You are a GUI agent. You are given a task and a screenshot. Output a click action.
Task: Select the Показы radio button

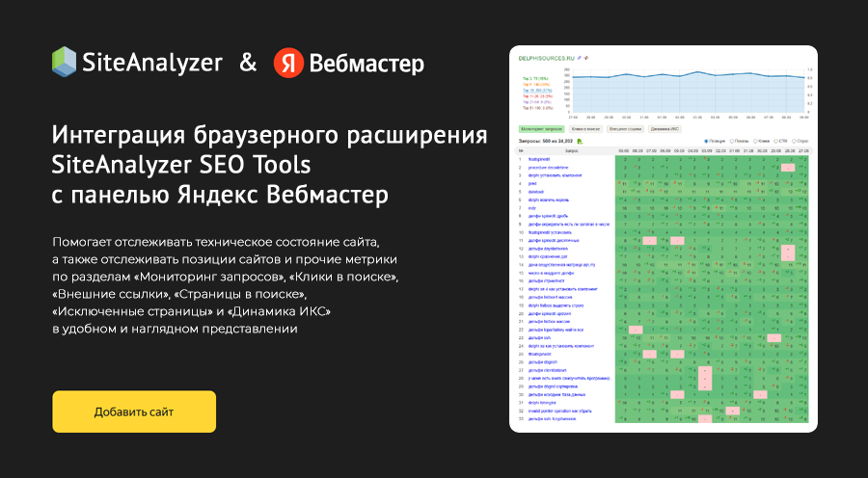732,141
